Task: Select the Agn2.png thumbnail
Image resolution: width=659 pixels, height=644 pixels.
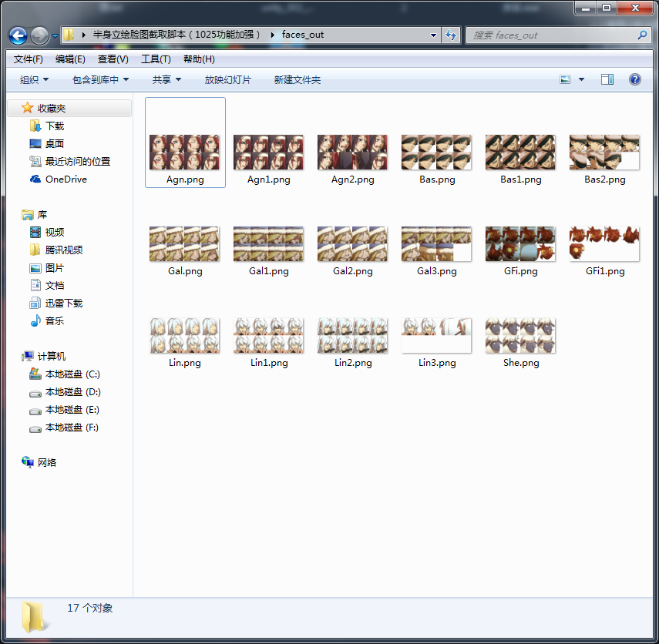Action: pyautogui.click(x=352, y=153)
